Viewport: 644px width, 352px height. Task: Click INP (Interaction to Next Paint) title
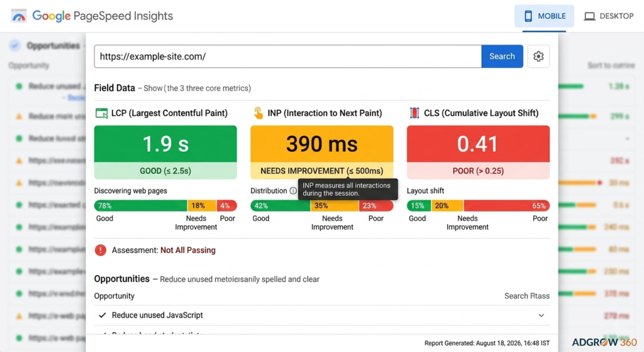click(x=325, y=113)
